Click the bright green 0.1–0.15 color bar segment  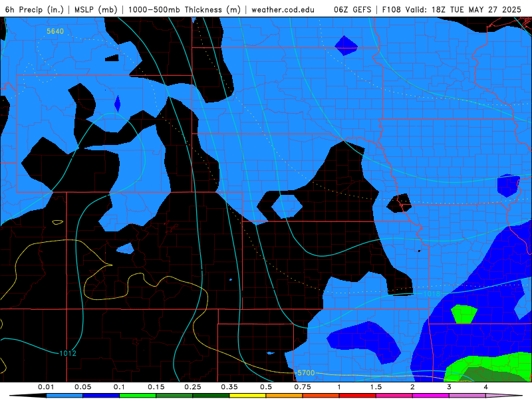(138, 396)
